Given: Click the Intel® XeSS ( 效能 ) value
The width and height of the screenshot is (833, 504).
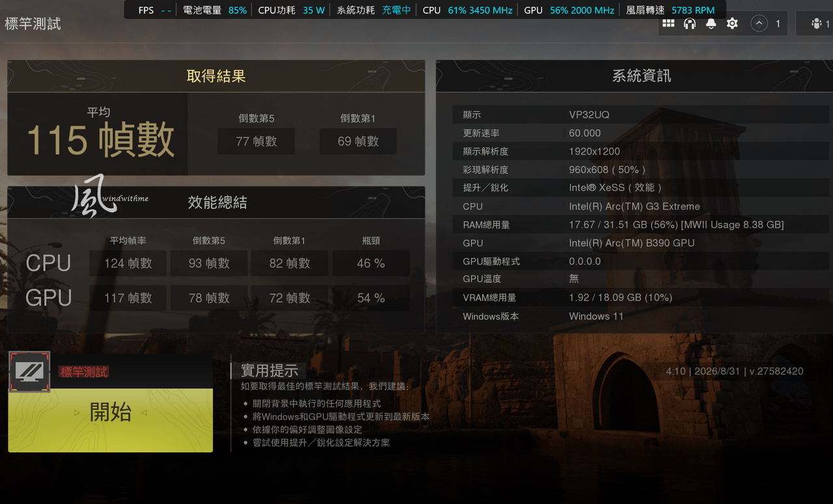Looking at the screenshot, I should click(x=615, y=187).
